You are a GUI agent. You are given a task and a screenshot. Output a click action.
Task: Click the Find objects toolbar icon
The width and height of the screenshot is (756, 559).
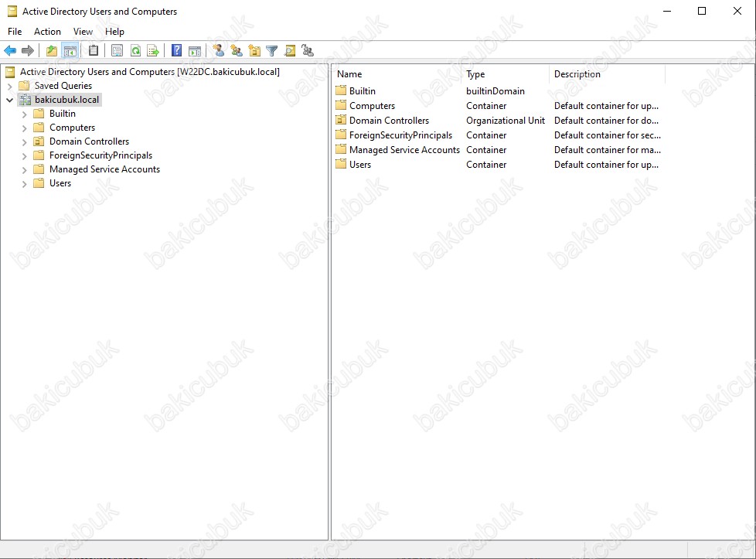(x=290, y=51)
